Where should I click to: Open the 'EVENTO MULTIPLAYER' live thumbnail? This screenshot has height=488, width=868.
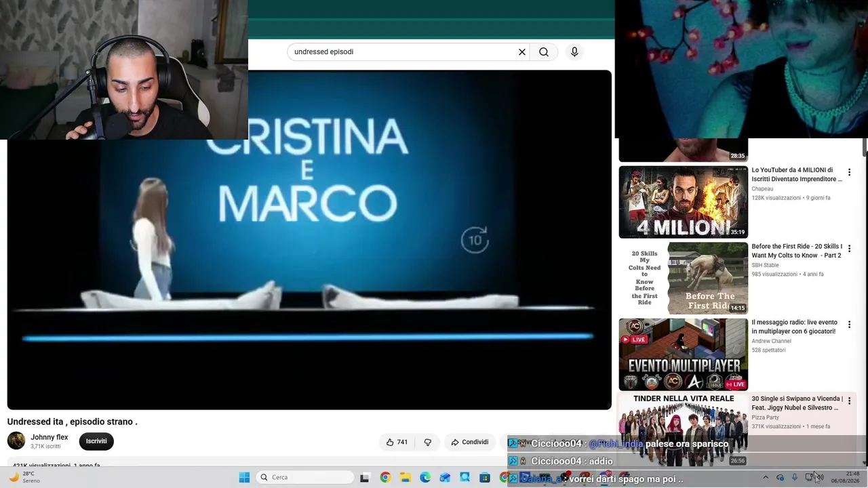pyautogui.click(x=683, y=354)
